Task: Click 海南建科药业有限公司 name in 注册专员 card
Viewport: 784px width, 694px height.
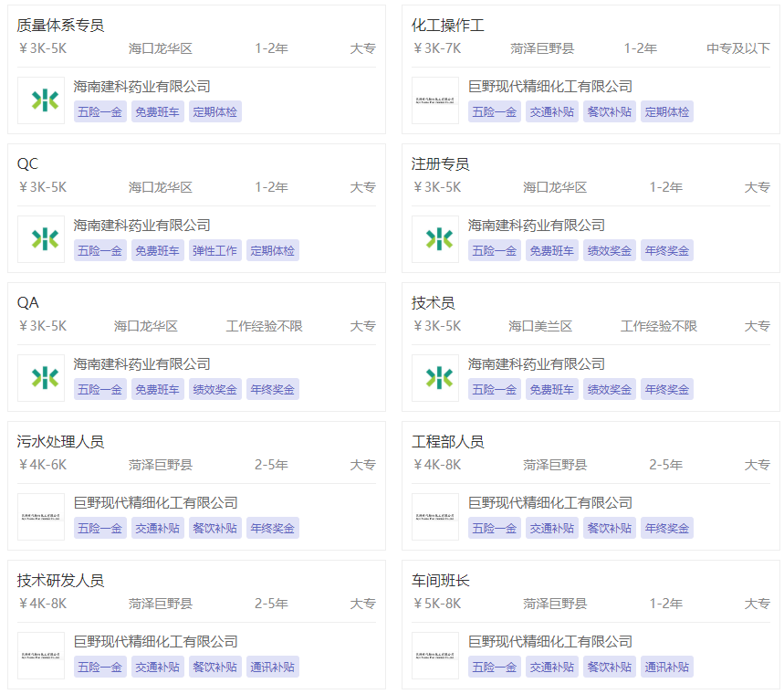Action: (537, 226)
